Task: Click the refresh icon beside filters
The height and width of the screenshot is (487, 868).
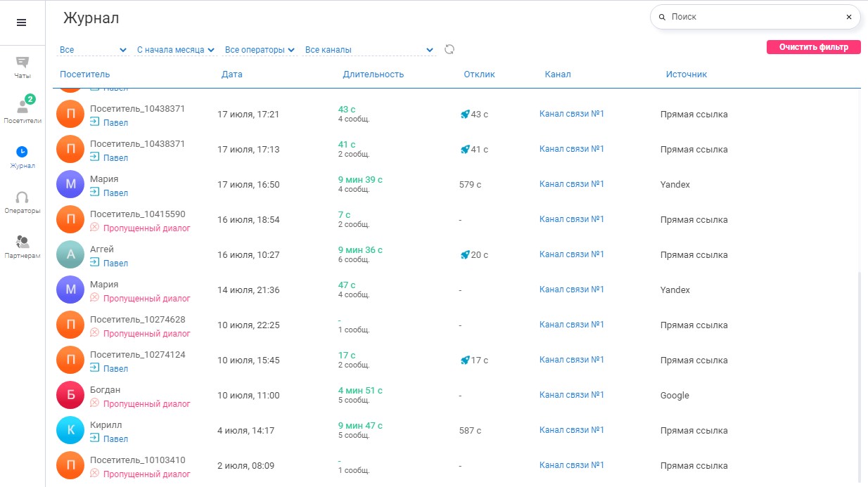Action: coord(449,49)
